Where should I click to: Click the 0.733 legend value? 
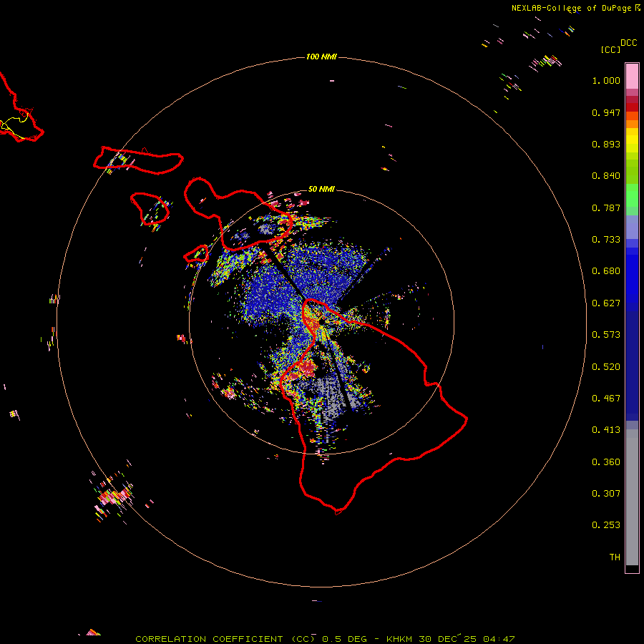pyautogui.click(x=606, y=240)
